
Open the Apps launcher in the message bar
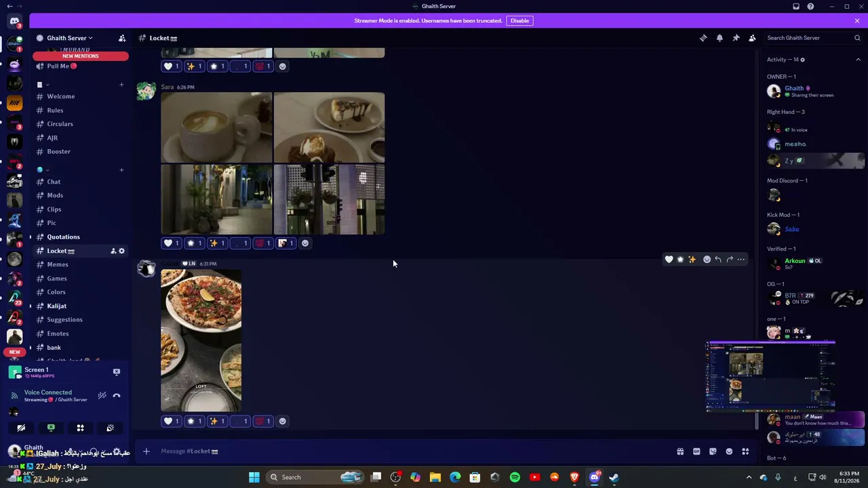(x=745, y=451)
